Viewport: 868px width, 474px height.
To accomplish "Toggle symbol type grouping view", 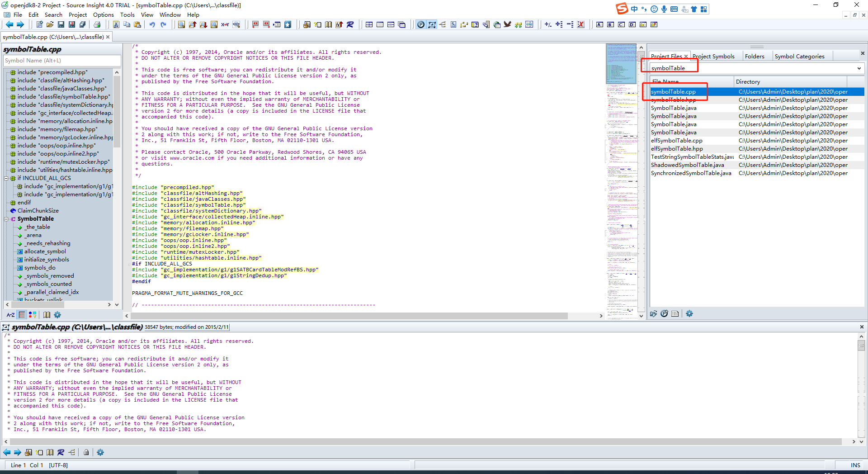I will click(x=32, y=315).
